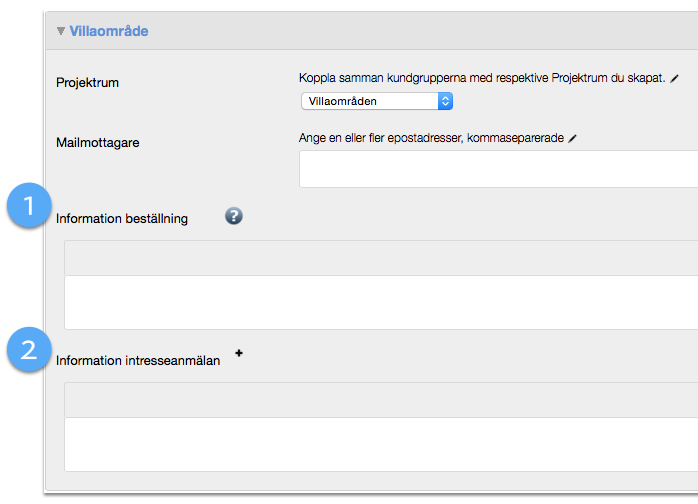Click pencil icon beside Projektrum description
The height and width of the screenshot is (504, 698).
point(674,77)
